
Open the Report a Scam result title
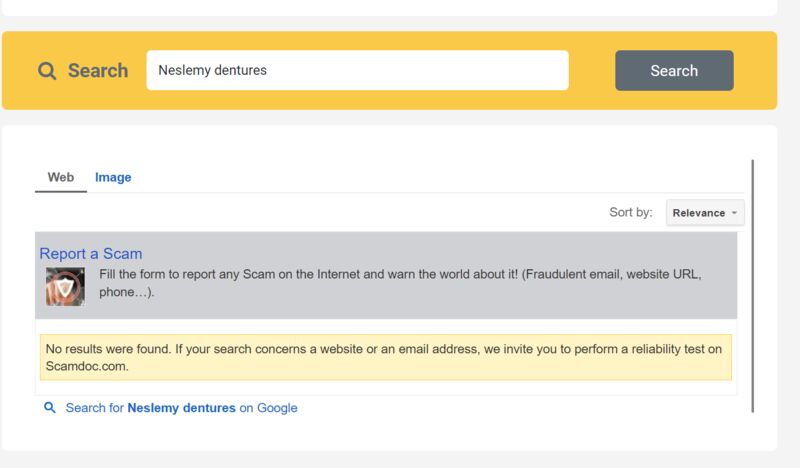[91, 254]
